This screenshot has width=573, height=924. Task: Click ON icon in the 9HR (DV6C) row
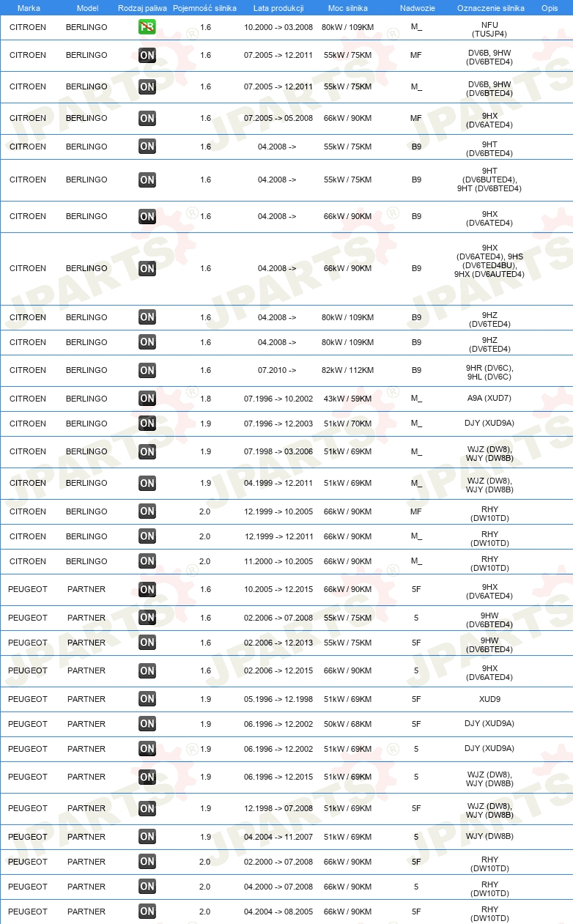[147, 370]
